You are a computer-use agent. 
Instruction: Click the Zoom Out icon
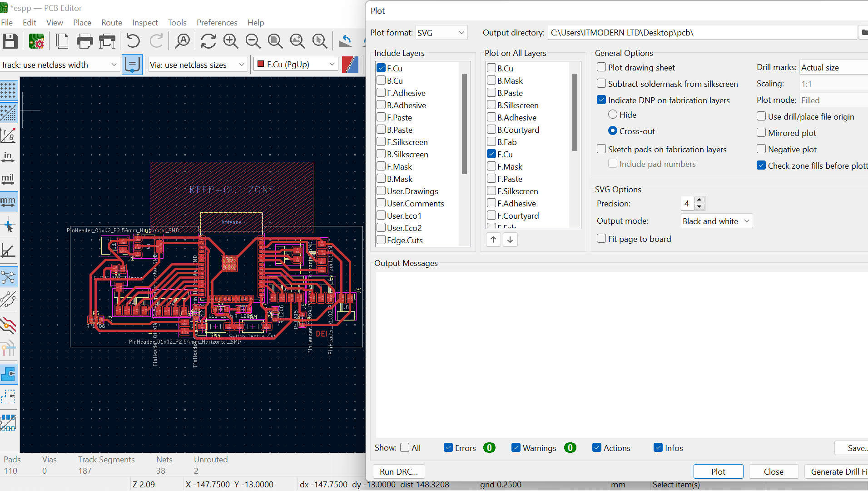(253, 41)
